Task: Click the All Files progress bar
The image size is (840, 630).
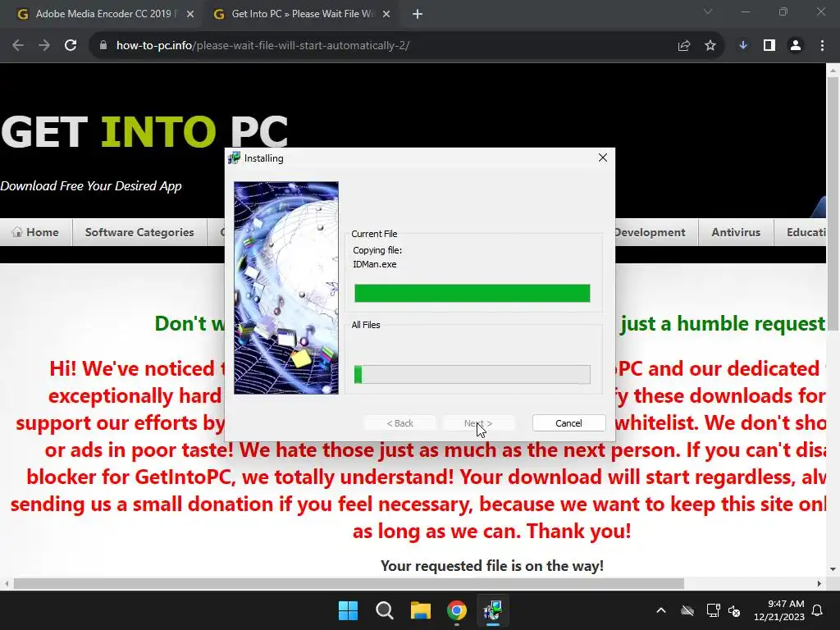Action: click(472, 374)
